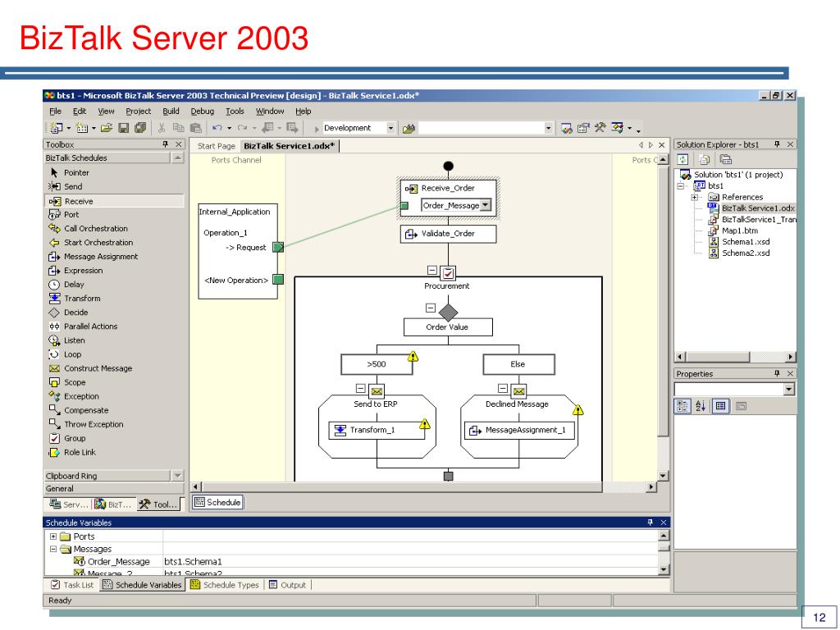Select the Transform_1 shape
The image size is (840, 630).
pyautogui.click(x=376, y=430)
